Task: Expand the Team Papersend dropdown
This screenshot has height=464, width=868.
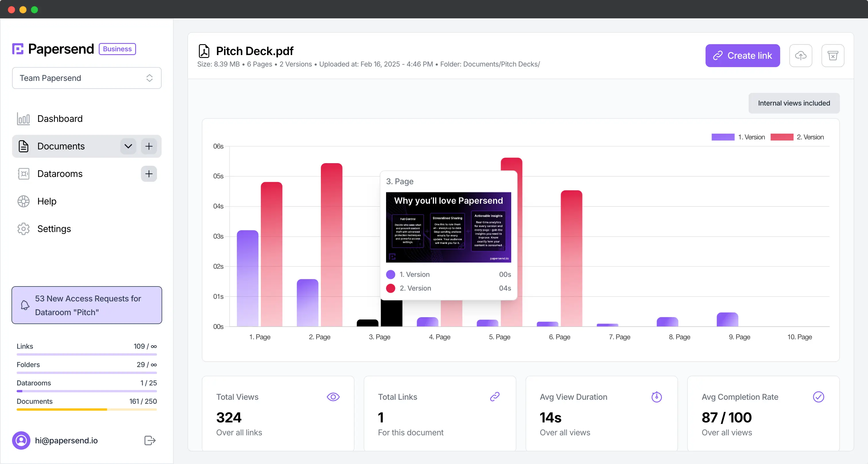Action: click(x=86, y=77)
